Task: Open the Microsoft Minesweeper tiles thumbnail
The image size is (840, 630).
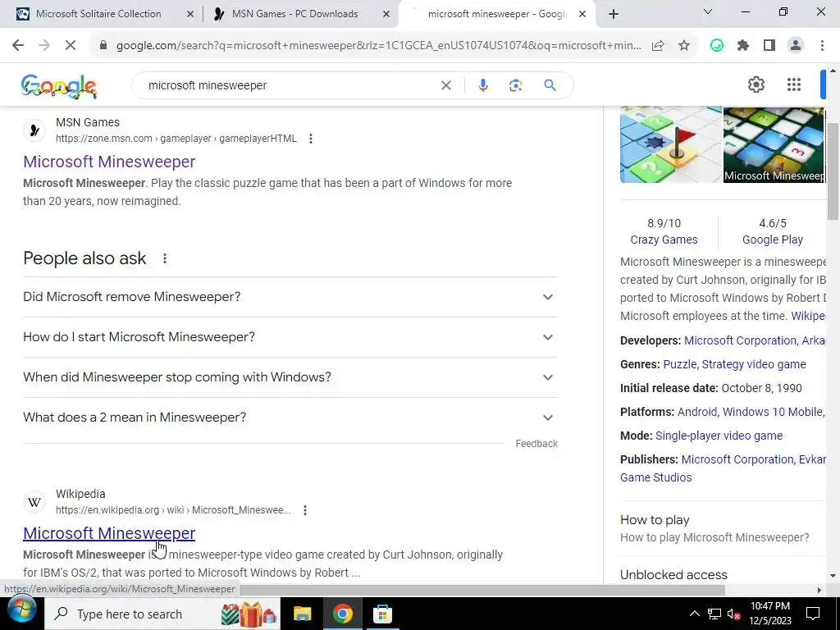Action: pos(774,144)
